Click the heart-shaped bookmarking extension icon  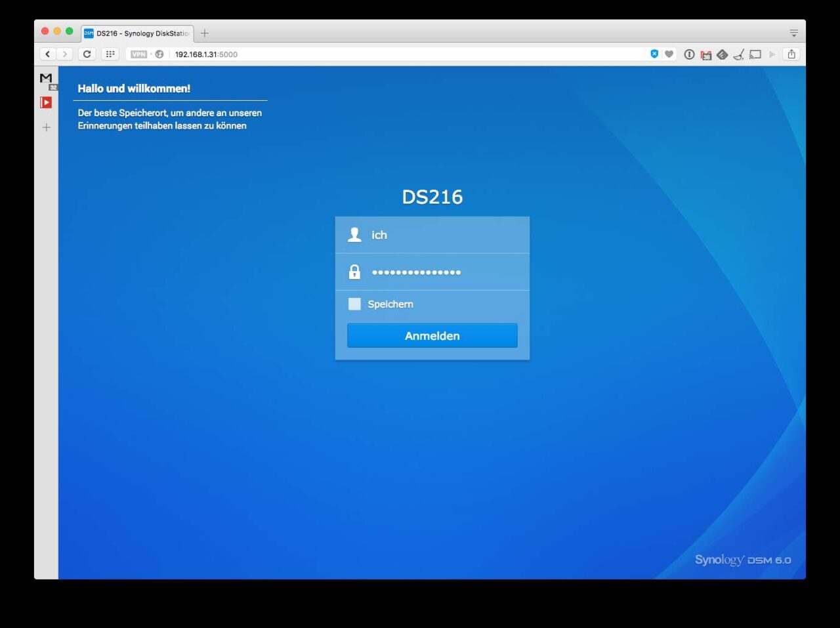click(x=669, y=54)
